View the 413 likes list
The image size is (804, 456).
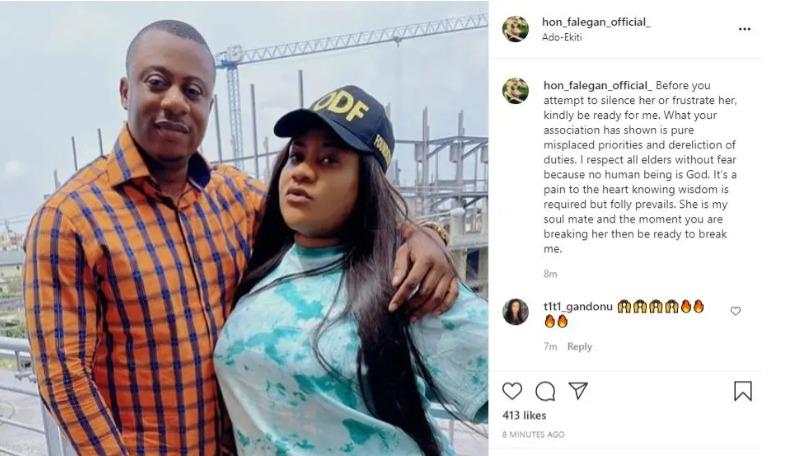pos(522,414)
